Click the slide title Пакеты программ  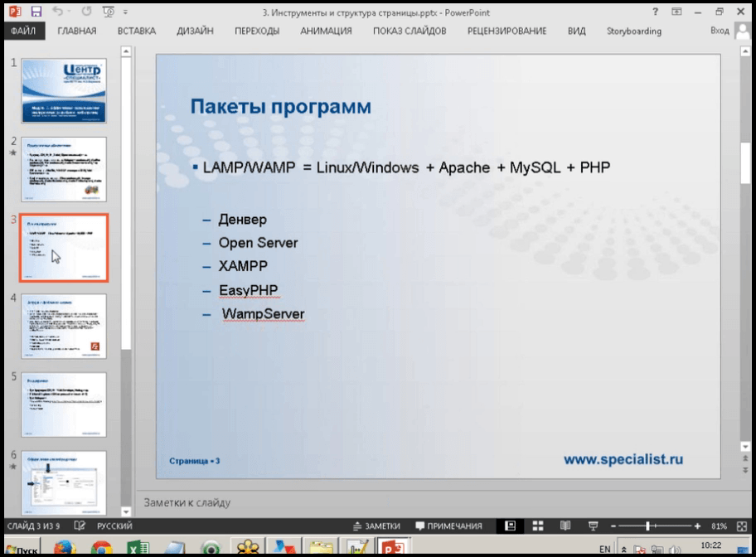click(x=281, y=107)
